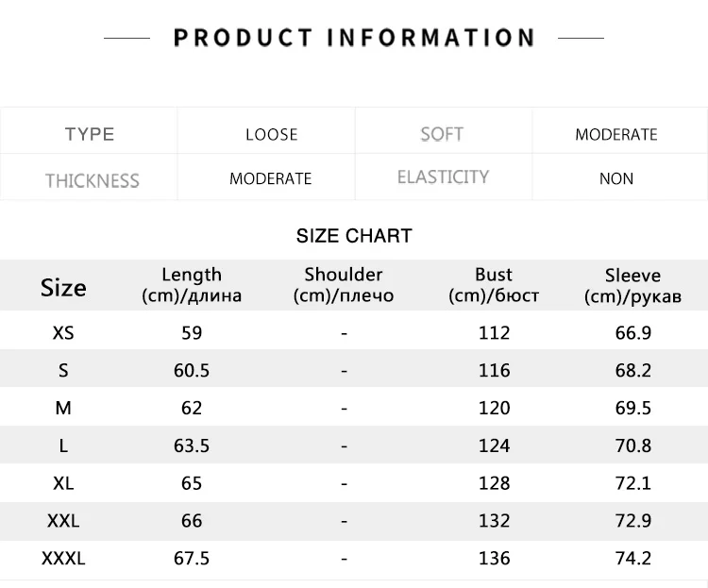Click the Sleeve (cm) column header
708x588 pixels.
tap(632, 285)
